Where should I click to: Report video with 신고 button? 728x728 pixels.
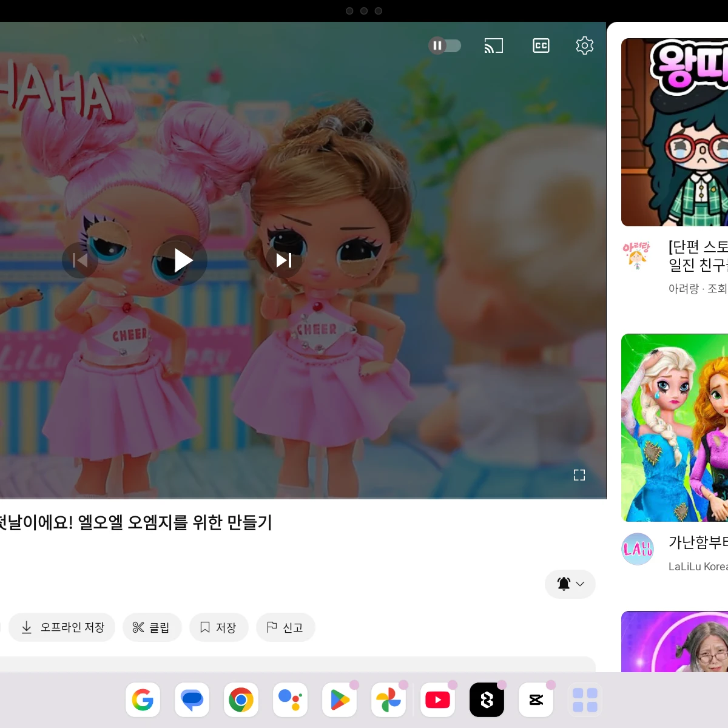tap(285, 627)
